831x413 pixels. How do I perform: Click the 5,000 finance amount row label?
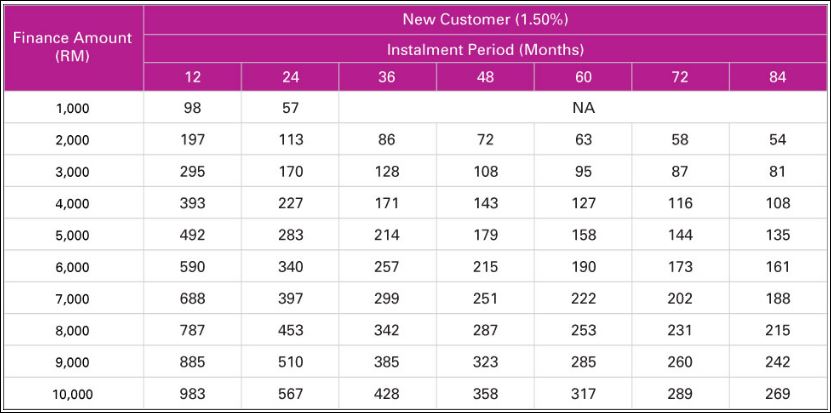(72, 236)
